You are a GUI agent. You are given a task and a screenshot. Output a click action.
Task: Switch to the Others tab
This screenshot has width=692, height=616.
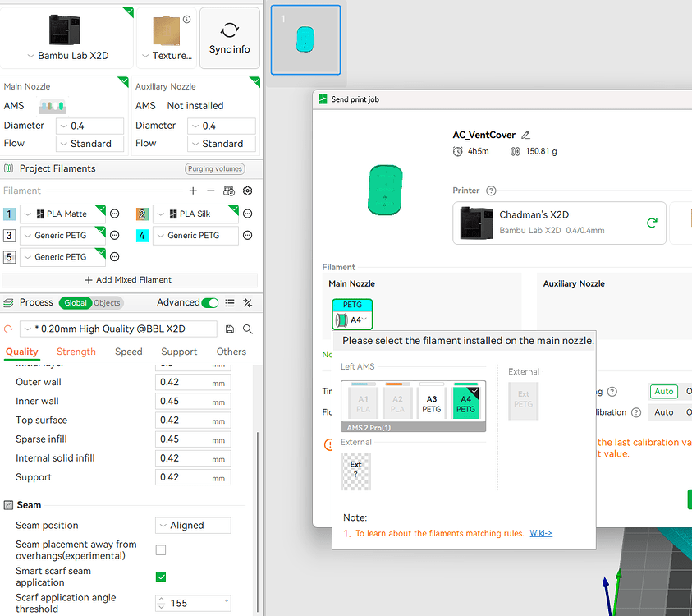click(x=231, y=352)
